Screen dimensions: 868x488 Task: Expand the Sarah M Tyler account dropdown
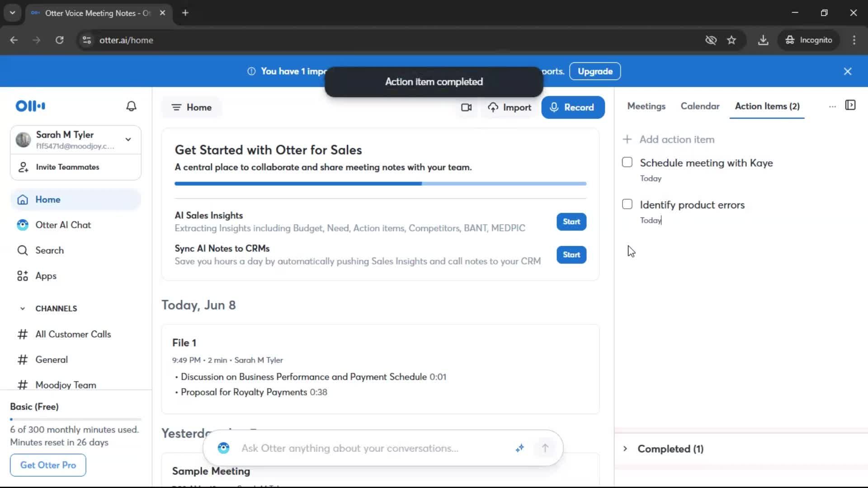click(128, 140)
